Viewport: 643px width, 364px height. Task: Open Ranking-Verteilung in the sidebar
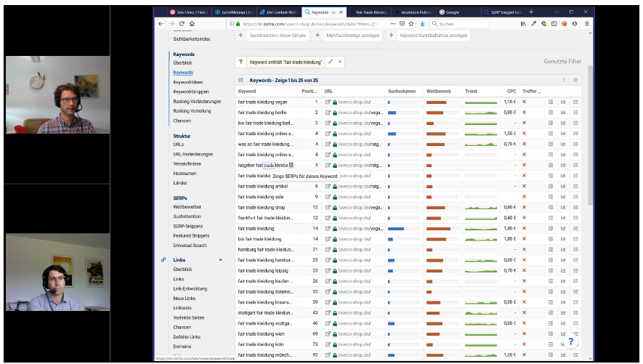pos(192,111)
